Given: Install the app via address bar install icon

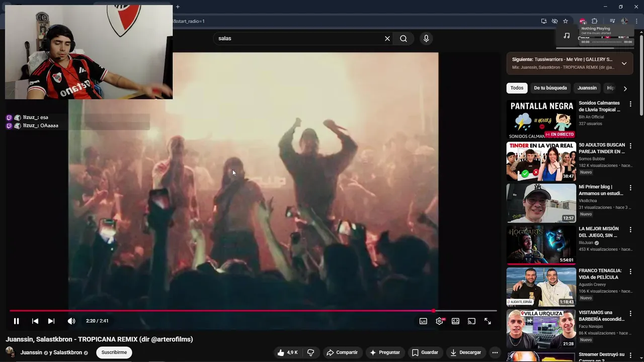Looking at the screenshot, I should click(544, 21).
